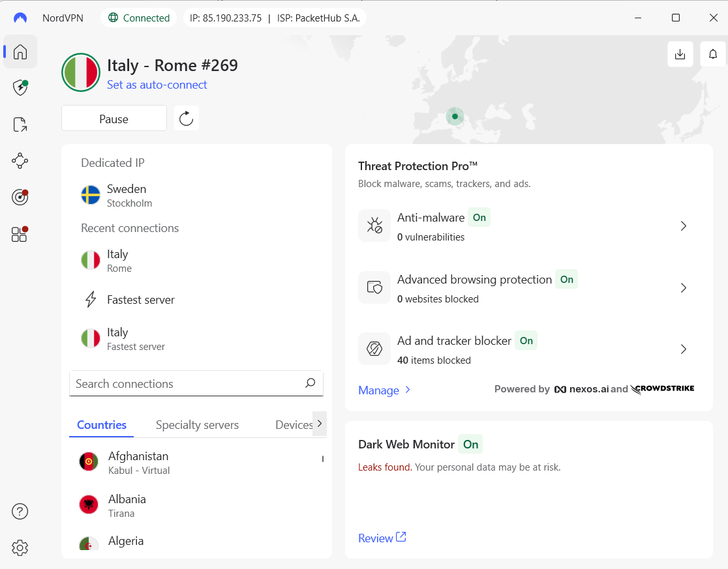Click inside the Search connections field
Viewport: 728px width, 569px height.
pos(183,383)
